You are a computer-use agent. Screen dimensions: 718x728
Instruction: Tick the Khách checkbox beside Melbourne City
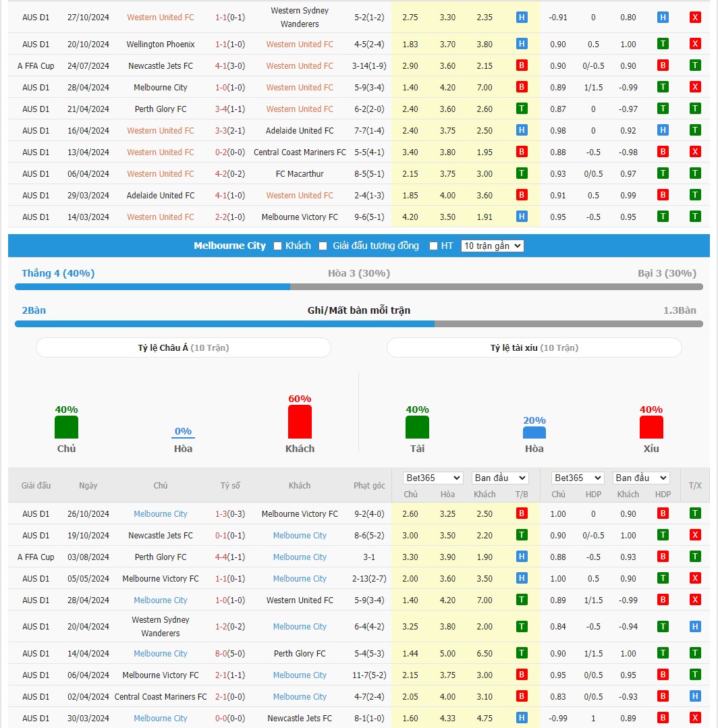pos(278,246)
